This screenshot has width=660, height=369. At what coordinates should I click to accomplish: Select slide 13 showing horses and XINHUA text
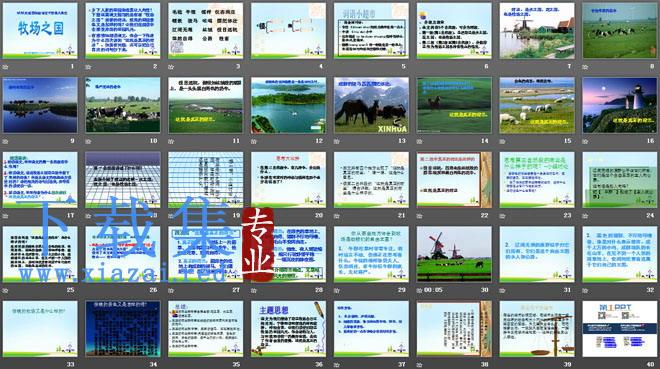[371, 105]
